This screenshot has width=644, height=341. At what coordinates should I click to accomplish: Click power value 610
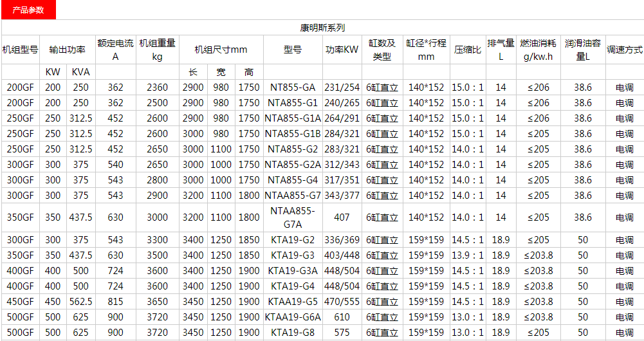[x=342, y=317]
